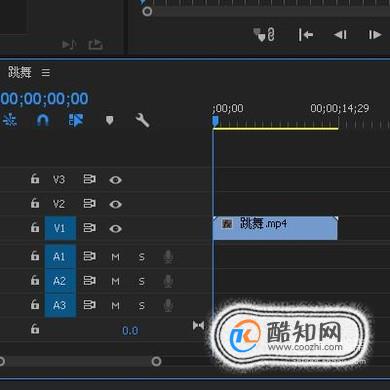Click the monitor scrubber circle handle

pyautogui.click(x=147, y=12)
